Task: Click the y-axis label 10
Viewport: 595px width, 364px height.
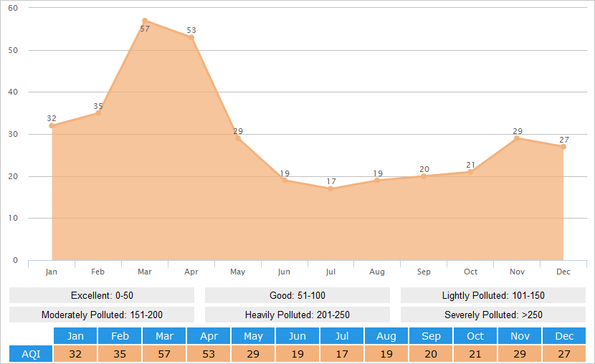Action: tap(13, 218)
